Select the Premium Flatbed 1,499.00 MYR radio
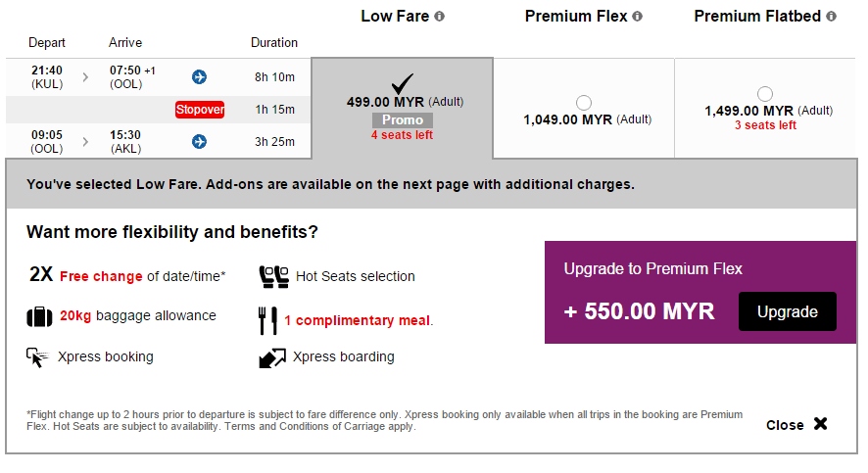The image size is (868, 473). tap(765, 93)
